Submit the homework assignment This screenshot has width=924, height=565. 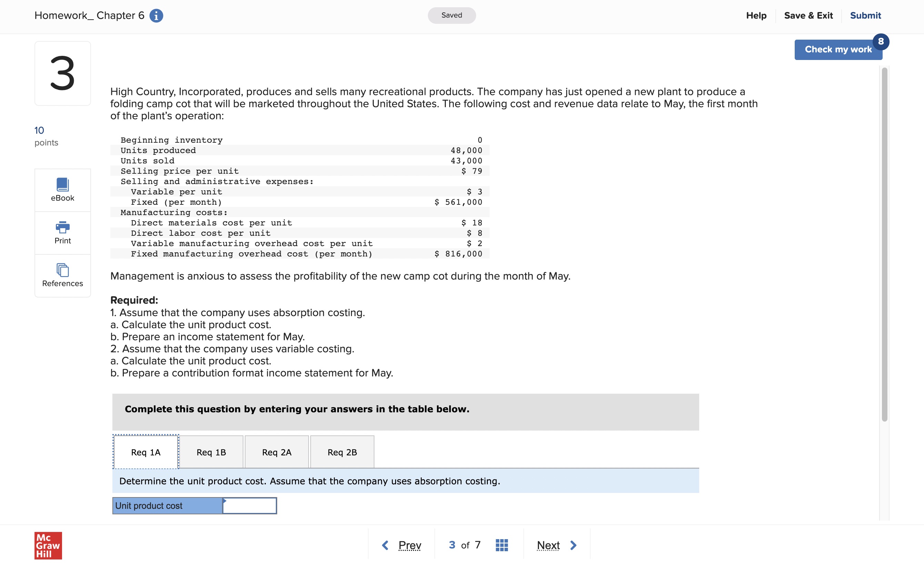pyautogui.click(x=865, y=16)
